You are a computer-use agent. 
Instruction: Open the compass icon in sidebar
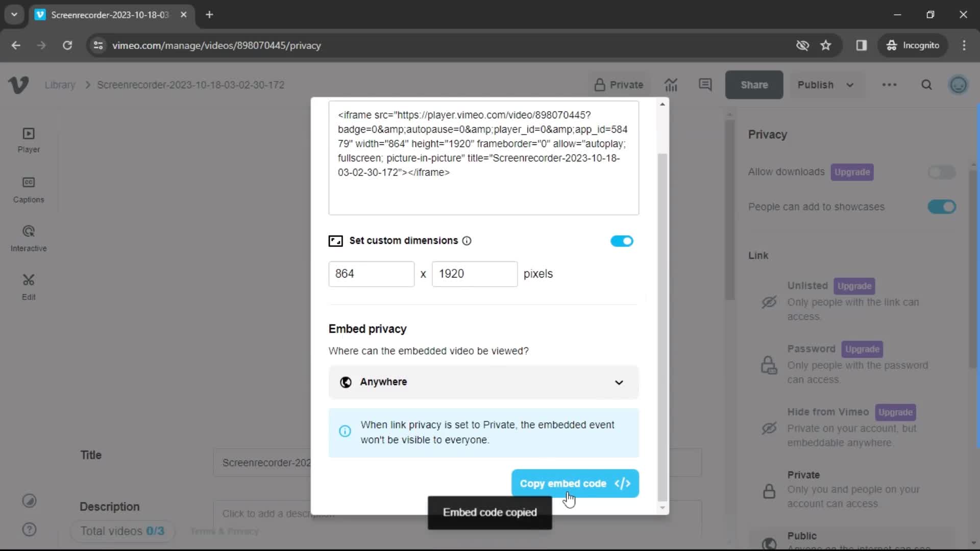[29, 501]
